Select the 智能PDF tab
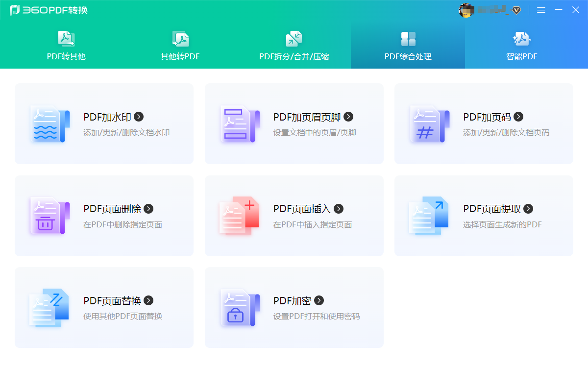The width and height of the screenshot is (588, 392). point(522,46)
